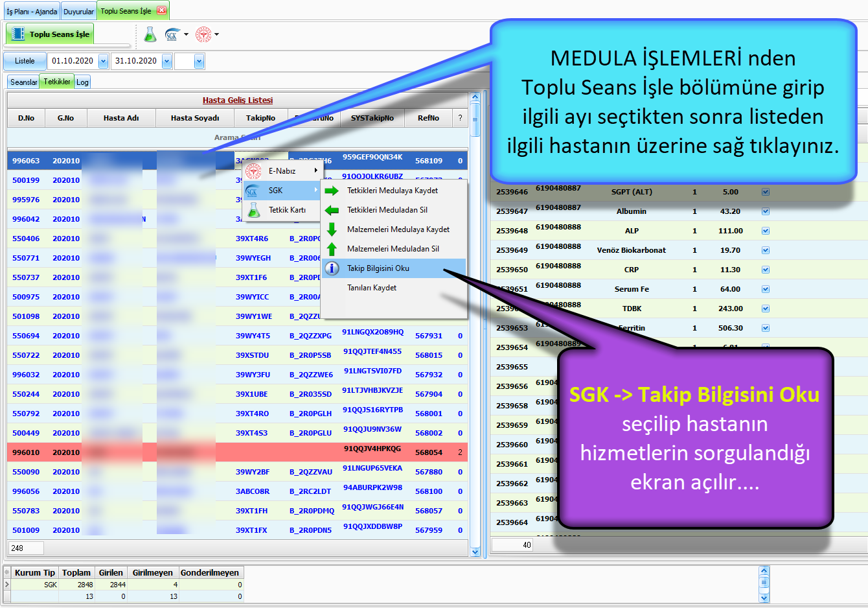
Task: Click the test count field showing 40
Action: [513, 545]
